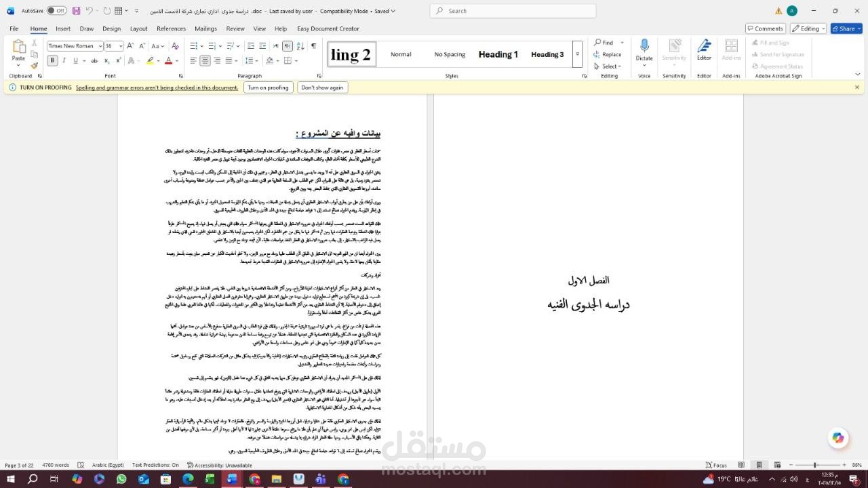Increase the paragraph indent
868x488 pixels.
263,46
